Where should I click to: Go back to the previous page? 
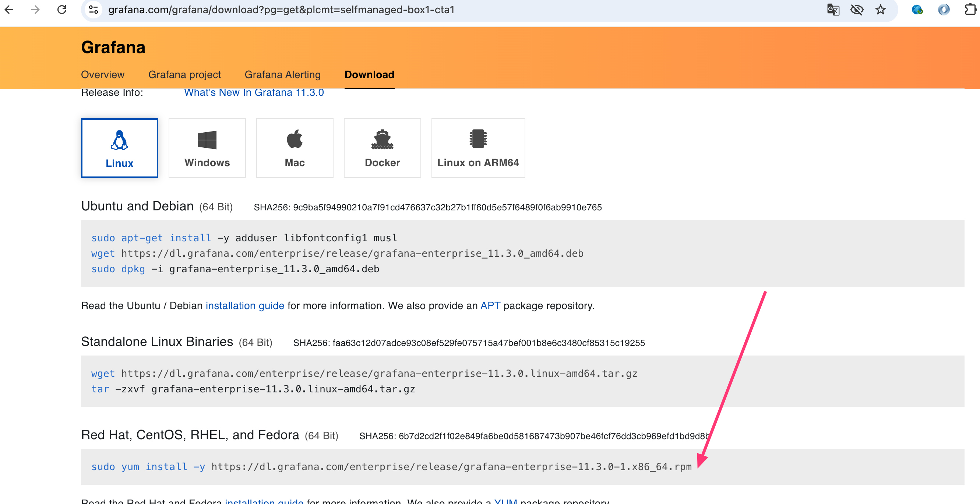point(9,10)
